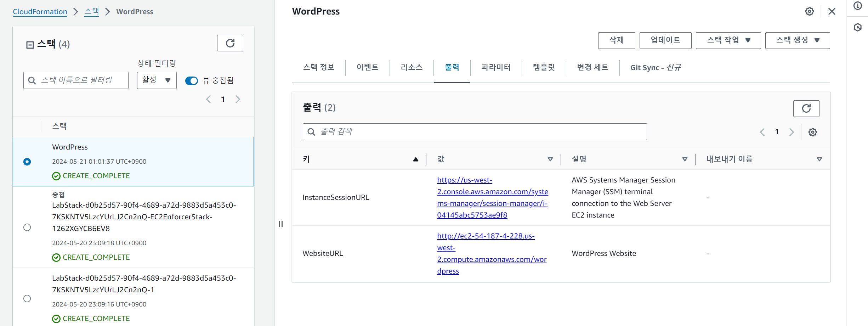Switch to the template tab
868x326 pixels.
tap(544, 67)
